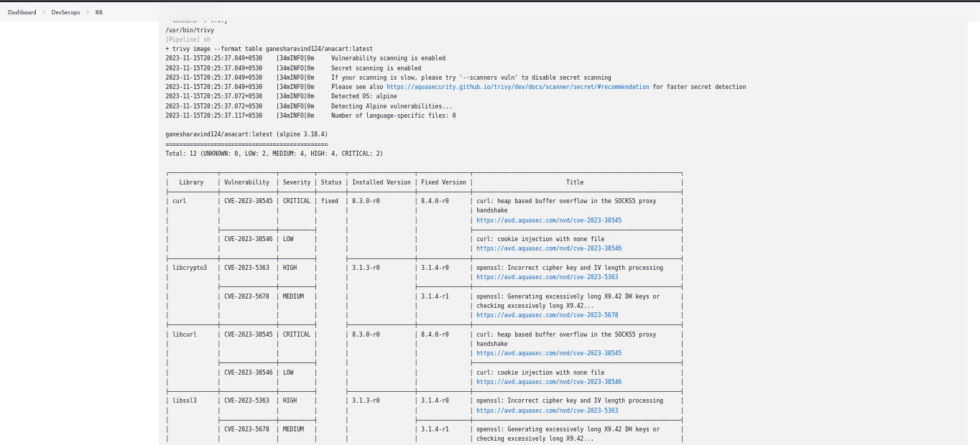Open the cve-2023-38545 avd link in curl row

549,220
